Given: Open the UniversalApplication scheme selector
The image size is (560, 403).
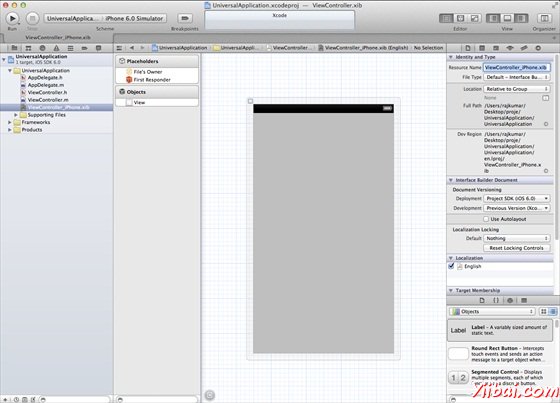Looking at the screenshot, I should [72, 18].
